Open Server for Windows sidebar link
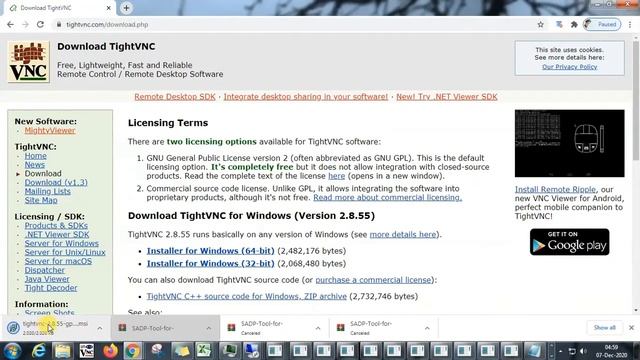Viewport: 640px width, 360px height. tap(62, 243)
